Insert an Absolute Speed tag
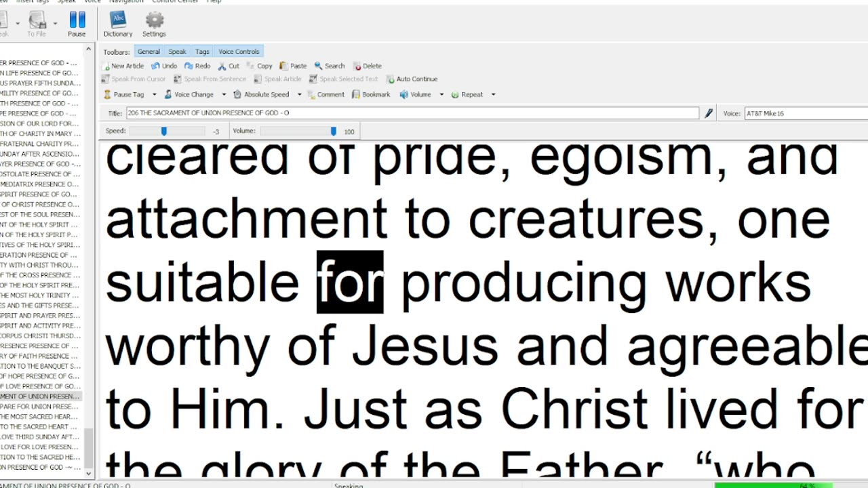Image resolution: width=868 pixels, height=488 pixels. pos(261,94)
